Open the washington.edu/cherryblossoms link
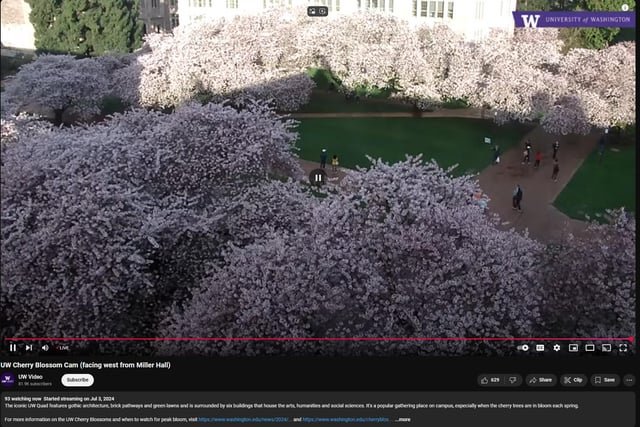This screenshot has height=427, width=640. (x=347, y=420)
